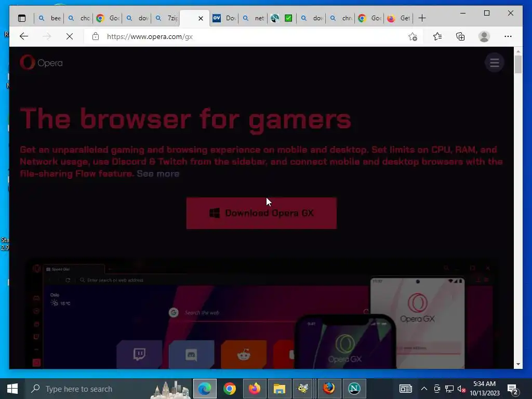Open the Favorites list
532x399 pixels.
pos(437,36)
